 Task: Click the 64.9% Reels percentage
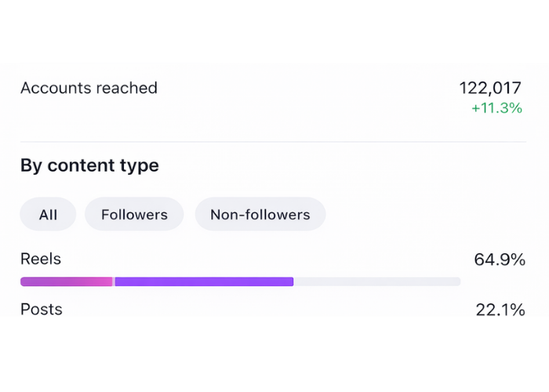click(499, 260)
